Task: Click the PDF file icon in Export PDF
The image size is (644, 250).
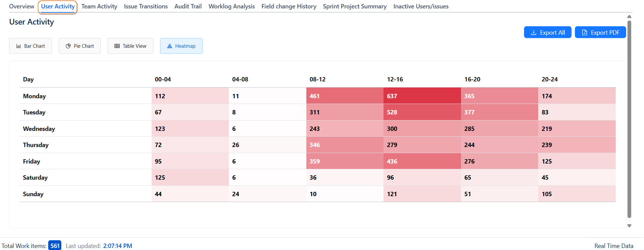Action: [x=584, y=33]
